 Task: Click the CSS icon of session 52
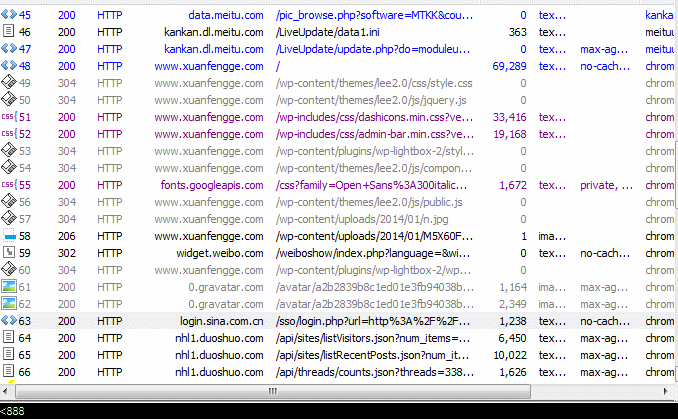tap(9, 134)
